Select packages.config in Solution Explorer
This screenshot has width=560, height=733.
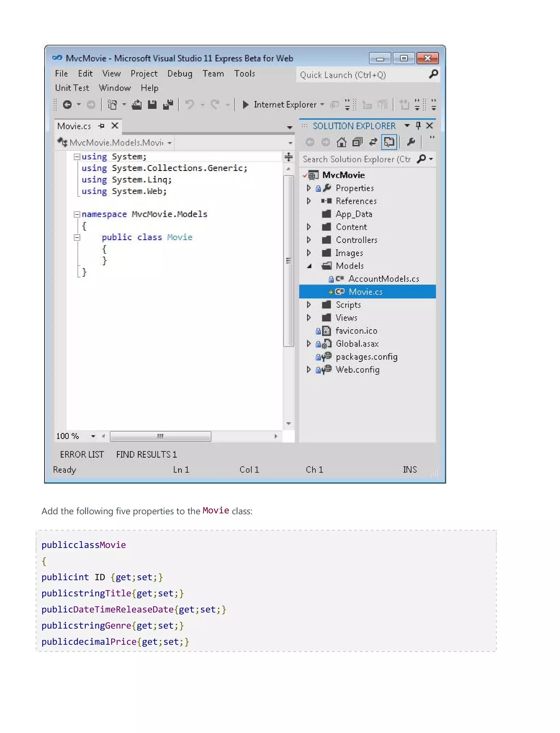pos(367,357)
